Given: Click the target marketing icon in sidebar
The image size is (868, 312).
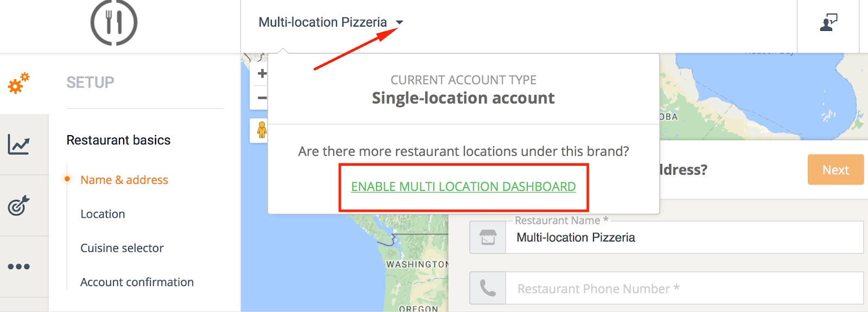Looking at the screenshot, I should pos(18,206).
